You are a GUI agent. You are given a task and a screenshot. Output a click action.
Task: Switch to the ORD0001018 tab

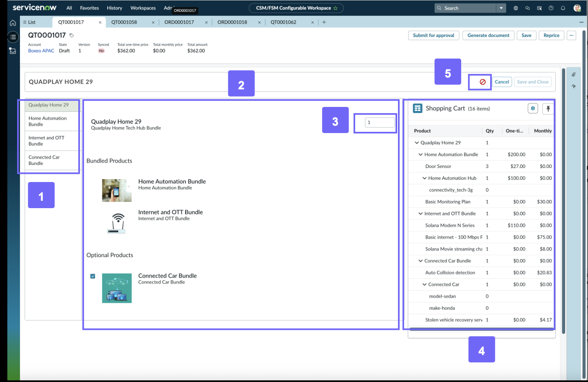tap(232, 22)
